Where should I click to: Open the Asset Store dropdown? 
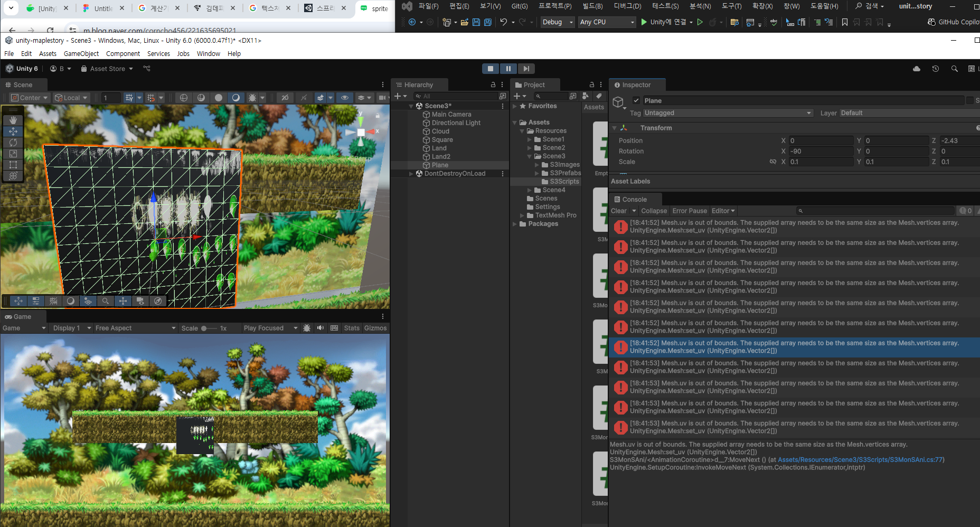(x=107, y=69)
